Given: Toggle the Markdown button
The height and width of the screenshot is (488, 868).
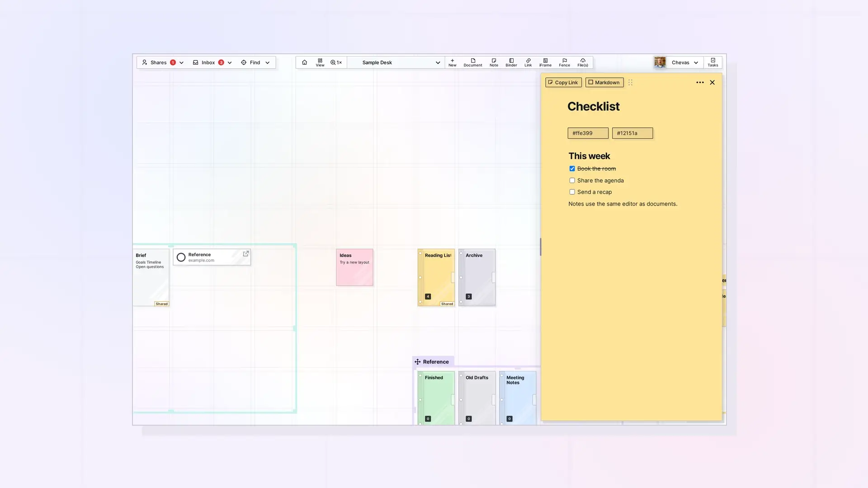Looking at the screenshot, I should [x=604, y=82].
